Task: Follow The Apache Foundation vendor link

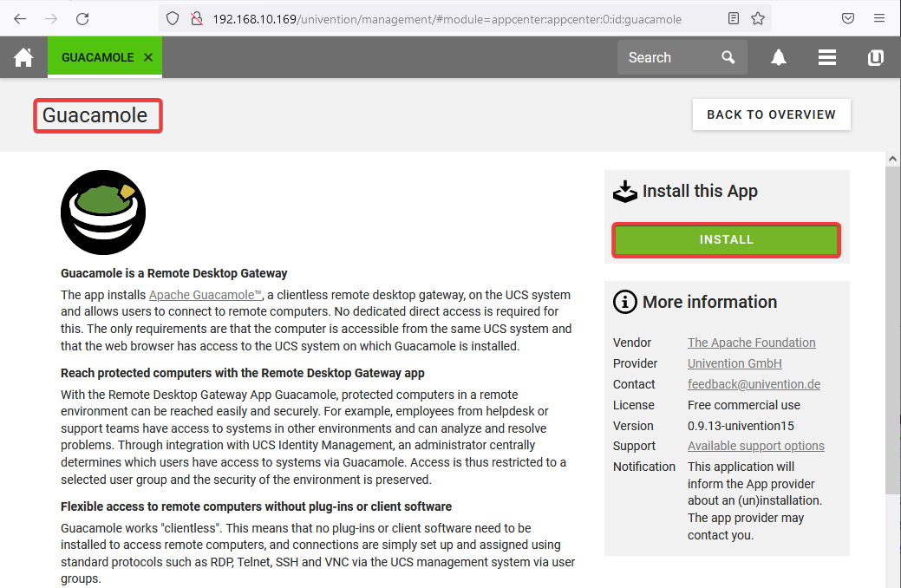Action: coord(751,343)
